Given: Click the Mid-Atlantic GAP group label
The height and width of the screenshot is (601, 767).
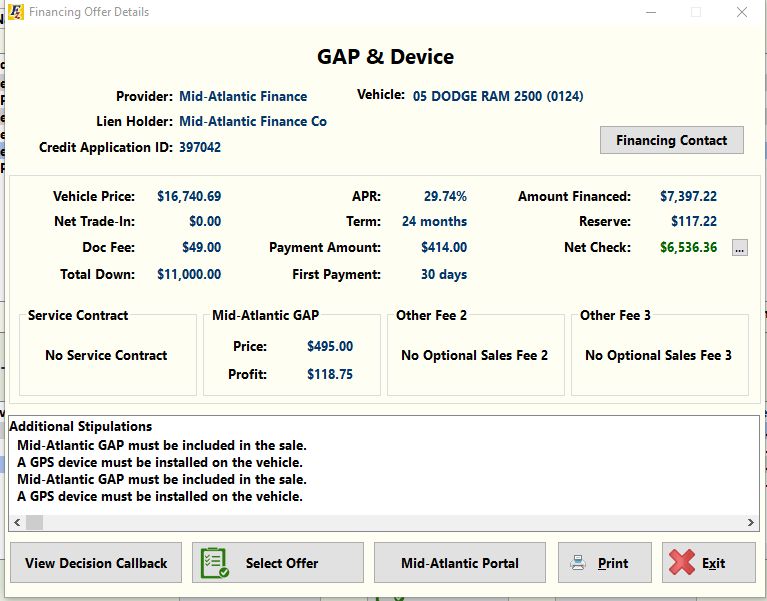Looking at the screenshot, I should [265, 315].
